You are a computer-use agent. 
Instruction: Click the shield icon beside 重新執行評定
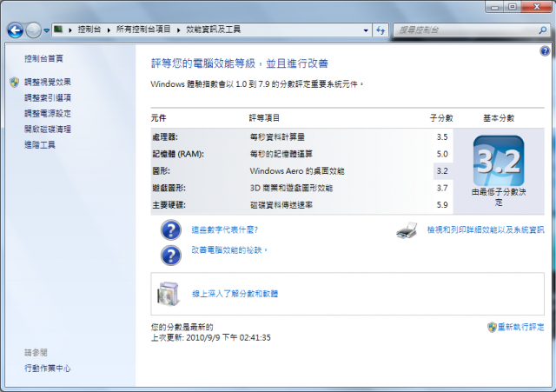coord(492,327)
